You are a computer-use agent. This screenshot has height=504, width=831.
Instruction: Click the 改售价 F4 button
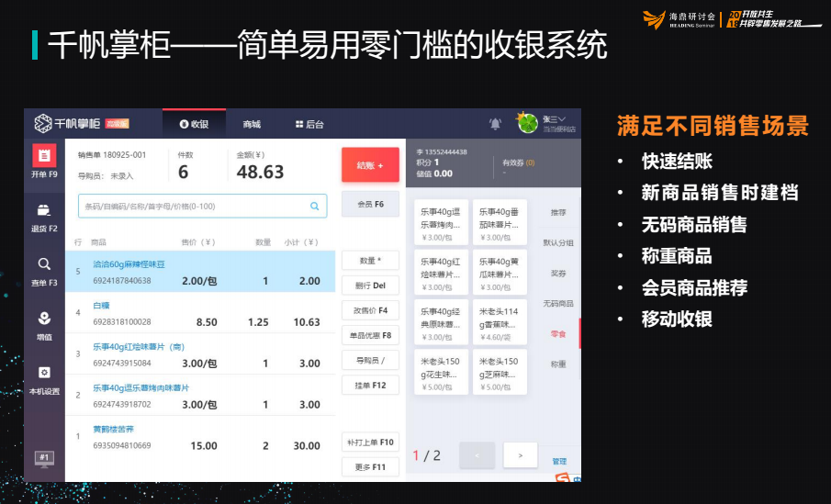coord(370,310)
